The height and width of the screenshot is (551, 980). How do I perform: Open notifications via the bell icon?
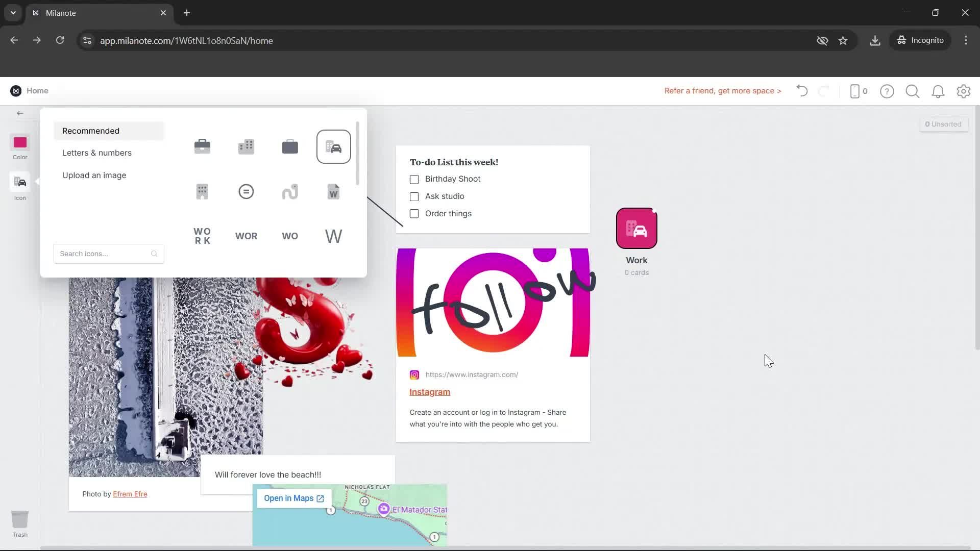(938, 91)
